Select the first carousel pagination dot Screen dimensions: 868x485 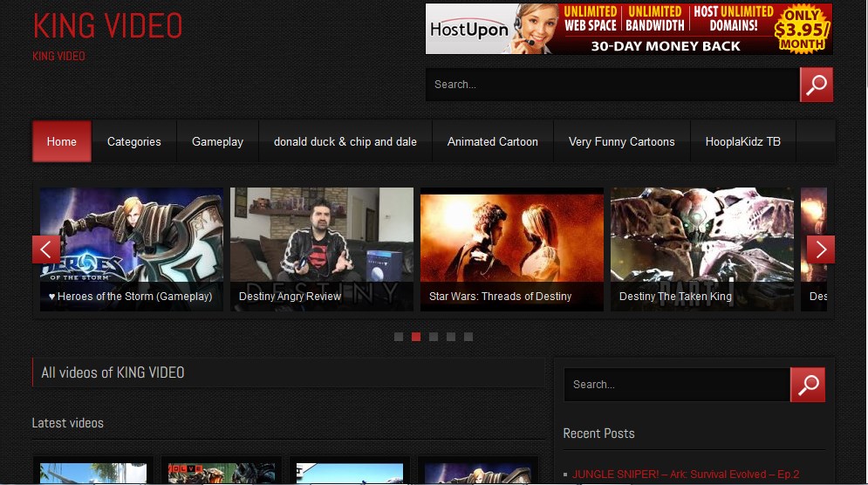399,337
